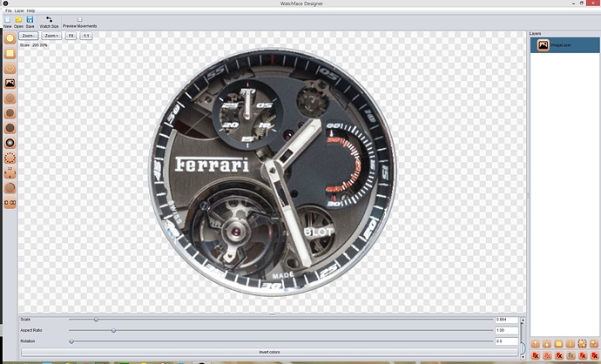This screenshot has width=601, height=364.
Task: Click the Scale slider handle
Action: point(96,320)
